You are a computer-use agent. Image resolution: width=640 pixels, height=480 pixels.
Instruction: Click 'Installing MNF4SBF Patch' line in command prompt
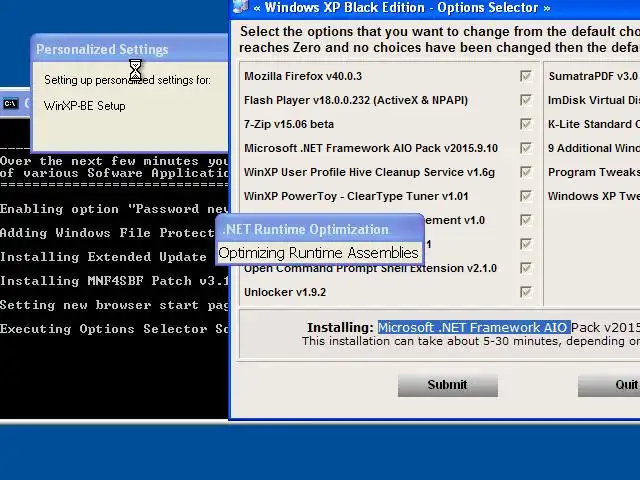pos(114,281)
